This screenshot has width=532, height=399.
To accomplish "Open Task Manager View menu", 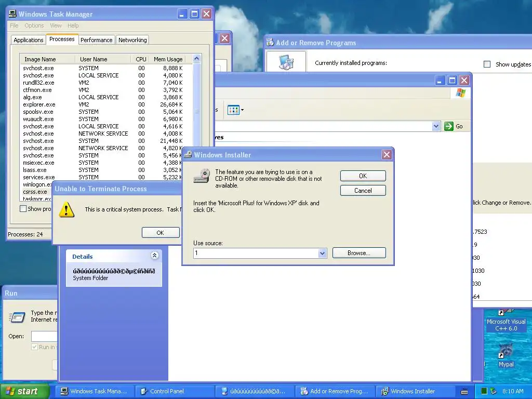I will click(56, 25).
